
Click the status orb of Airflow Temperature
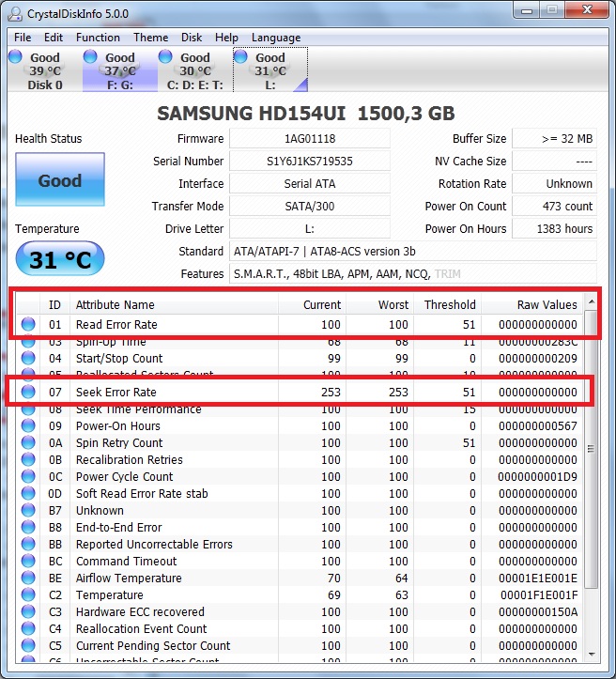(28, 578)
